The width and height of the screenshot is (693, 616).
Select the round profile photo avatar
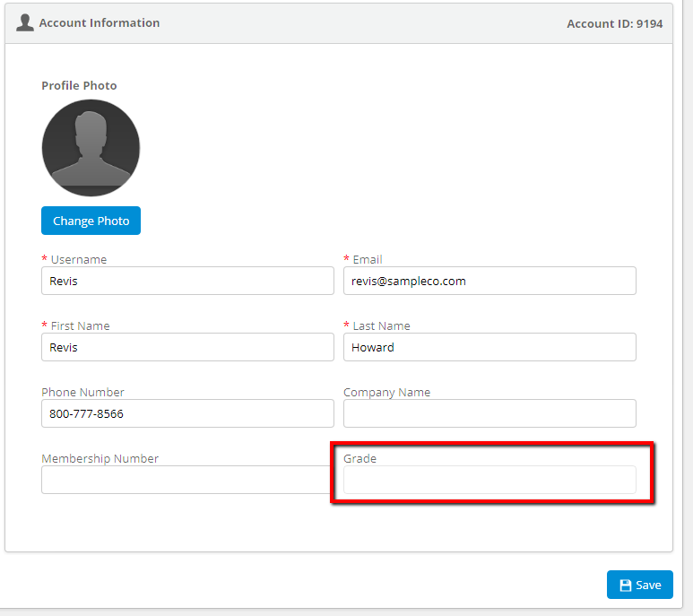[x=91, y=148]
